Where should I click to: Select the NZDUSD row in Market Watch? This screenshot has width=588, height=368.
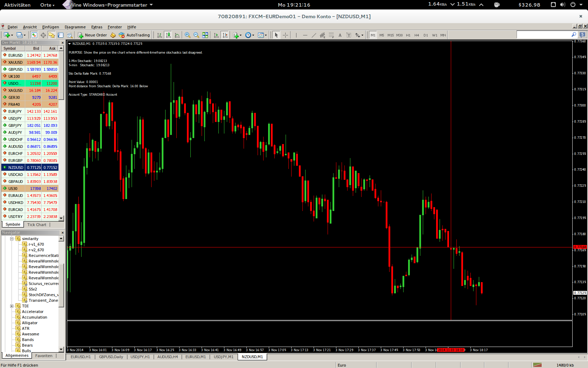30,168
